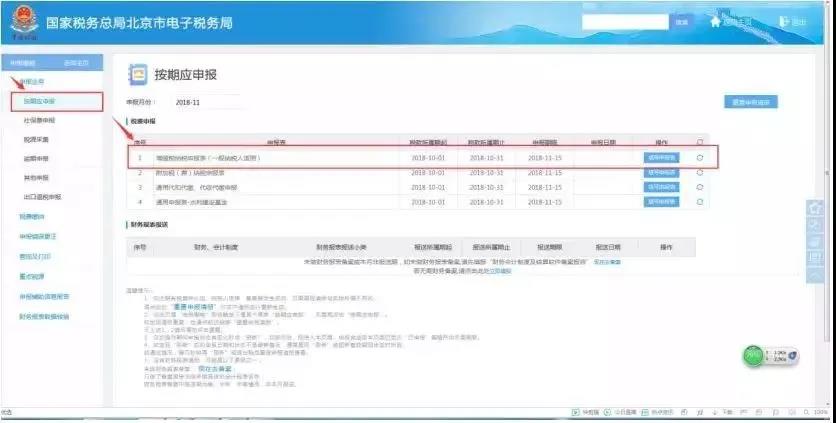Click the logout icon at top right
The height and width of the screenshot is (423, 836).
point(783,21)
